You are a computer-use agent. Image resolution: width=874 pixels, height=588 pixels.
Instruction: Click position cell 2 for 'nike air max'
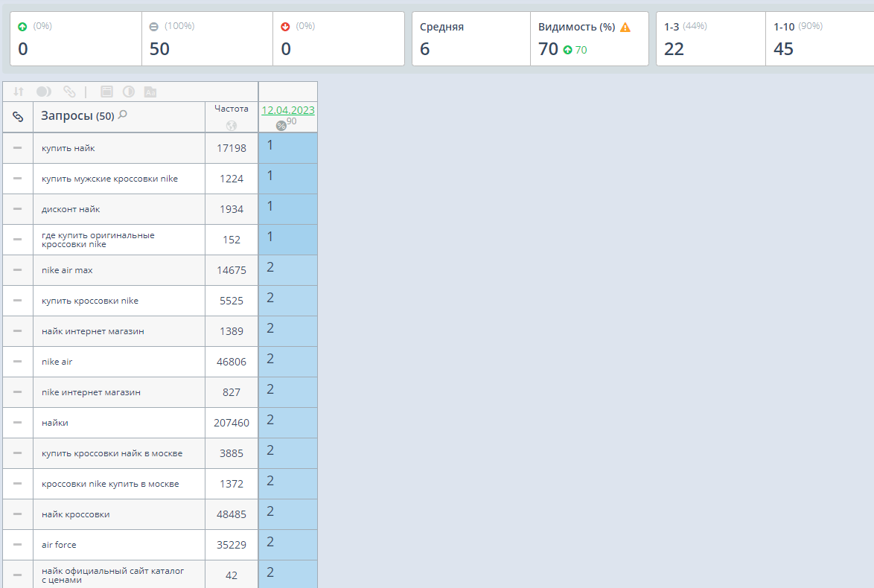[x=288, y=270]
